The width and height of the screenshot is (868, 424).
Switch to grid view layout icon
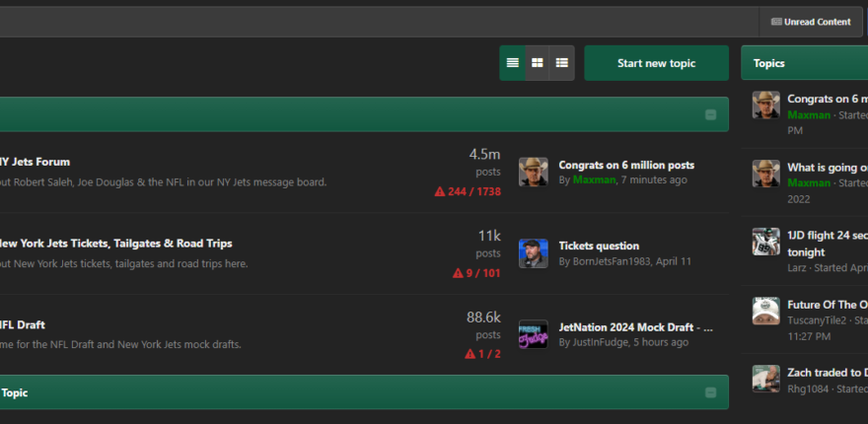coord(537,63)
